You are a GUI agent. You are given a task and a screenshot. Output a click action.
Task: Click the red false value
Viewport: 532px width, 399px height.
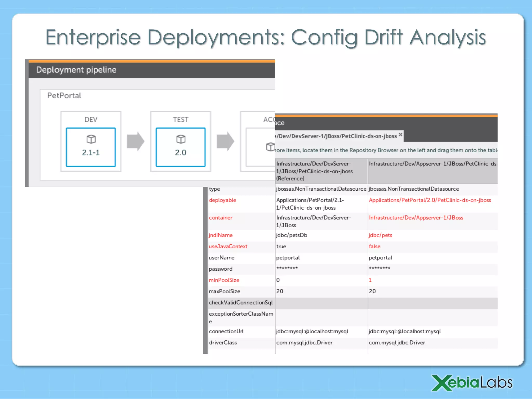pyautogui.click(x=375, y=246)
